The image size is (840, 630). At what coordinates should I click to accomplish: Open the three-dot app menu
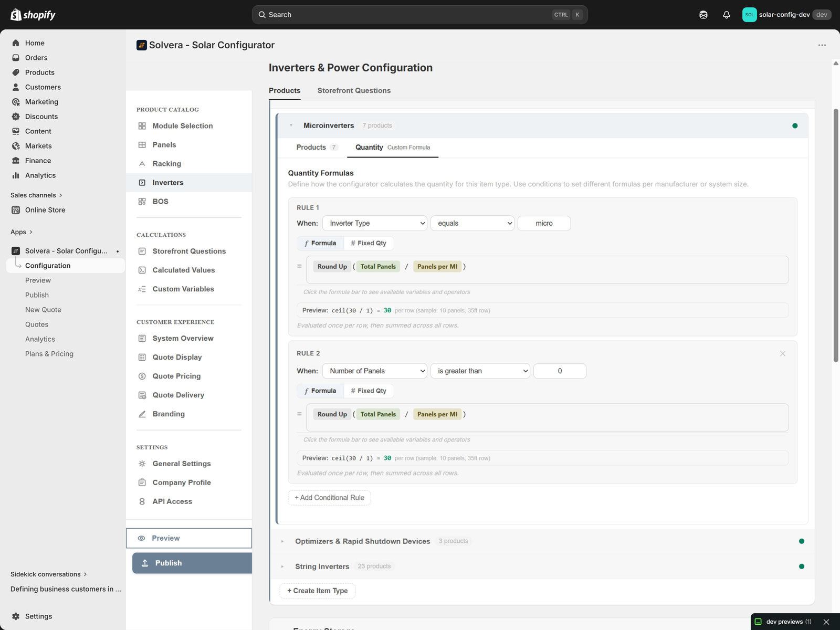click(x=822, y=45)
